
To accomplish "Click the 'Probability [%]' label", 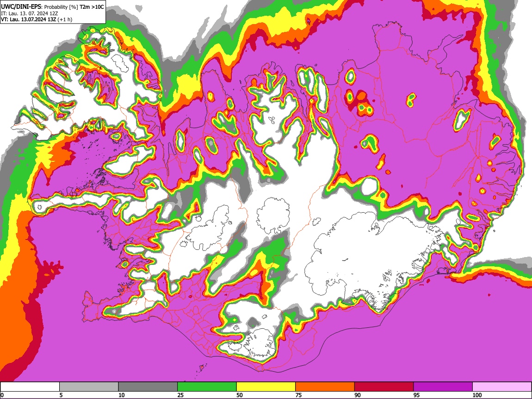I will [62, 7].
